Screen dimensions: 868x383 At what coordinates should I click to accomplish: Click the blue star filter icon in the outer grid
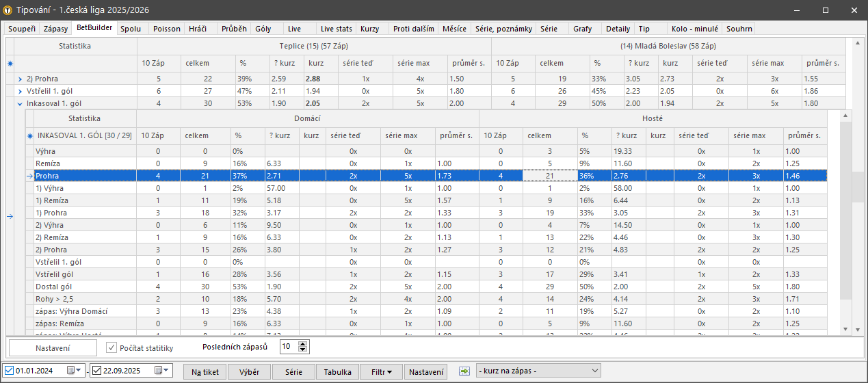point(10,64)
